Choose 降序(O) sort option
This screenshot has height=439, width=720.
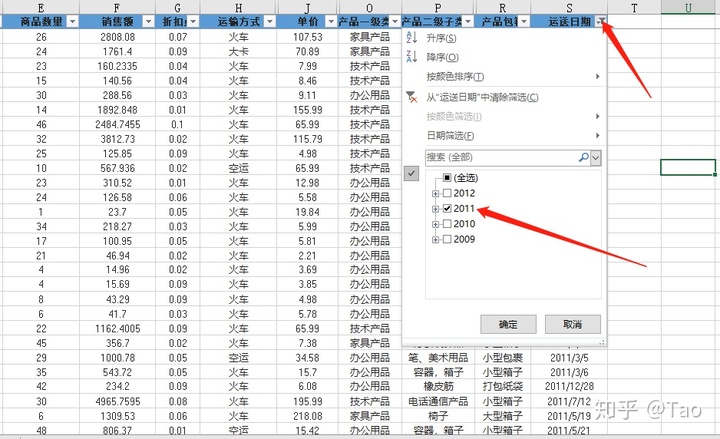point(442,57)
